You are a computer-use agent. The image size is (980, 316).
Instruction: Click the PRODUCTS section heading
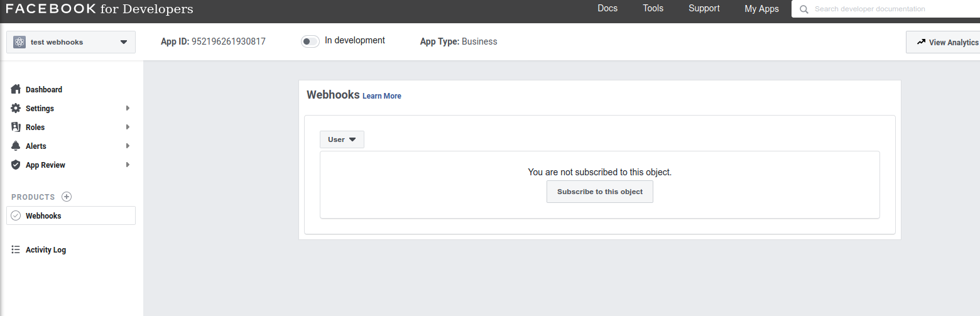pos(33,197)
